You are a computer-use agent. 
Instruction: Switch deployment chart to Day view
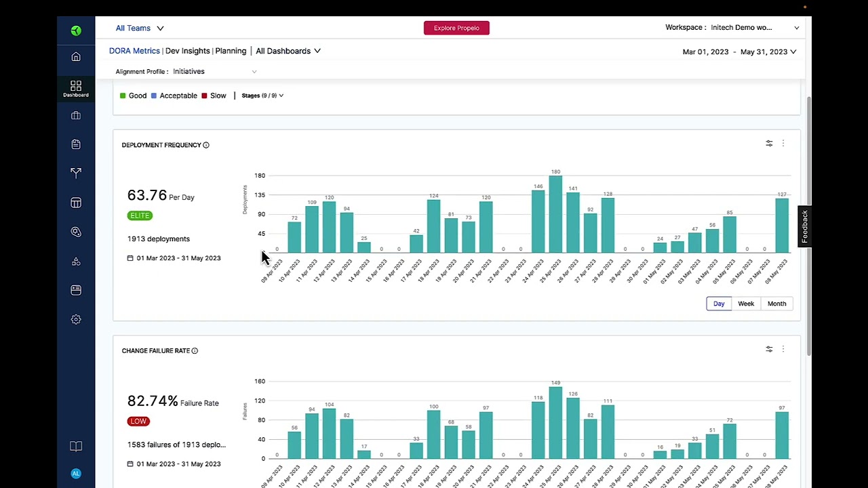coord(719,304)
